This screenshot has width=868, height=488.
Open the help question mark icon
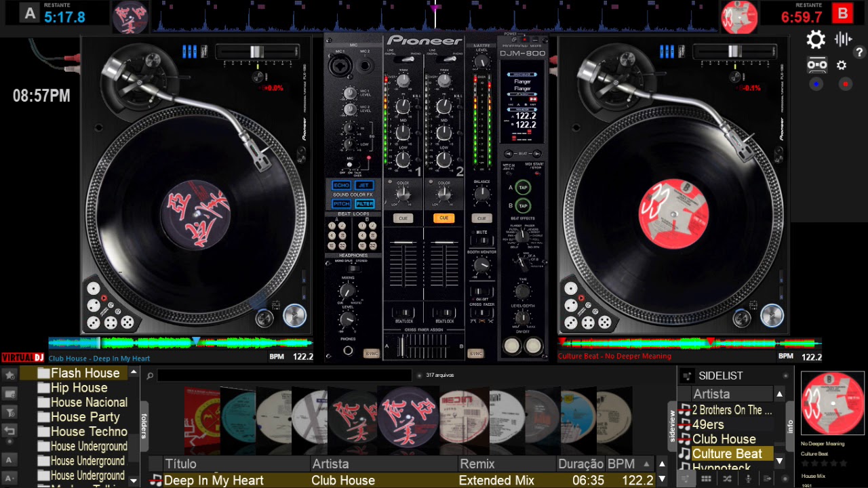859,52
